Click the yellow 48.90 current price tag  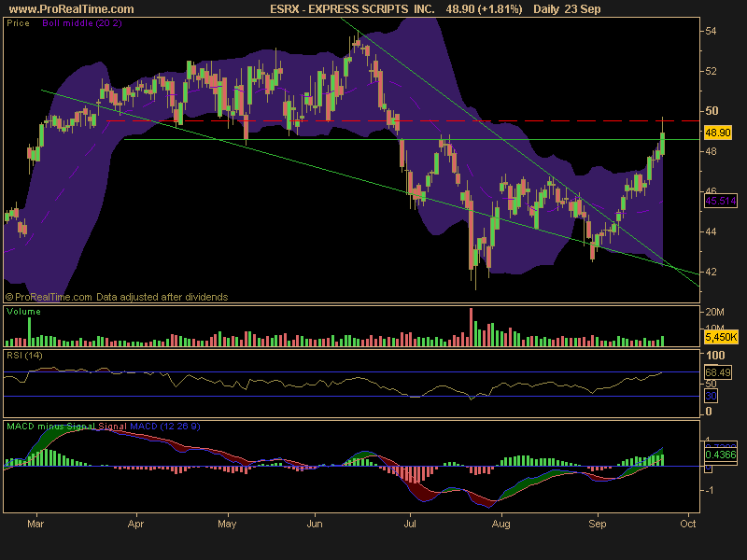pos(717,133)
